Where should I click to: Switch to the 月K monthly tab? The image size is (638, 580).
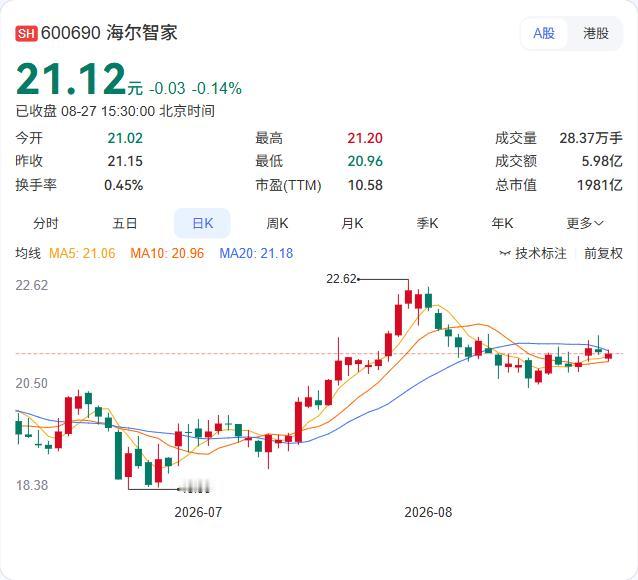pyautogui.click(x=352, y=223)
